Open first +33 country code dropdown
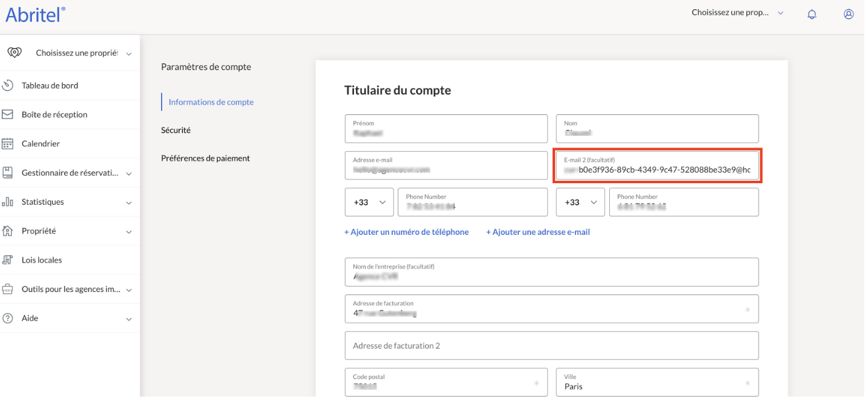 369,202
